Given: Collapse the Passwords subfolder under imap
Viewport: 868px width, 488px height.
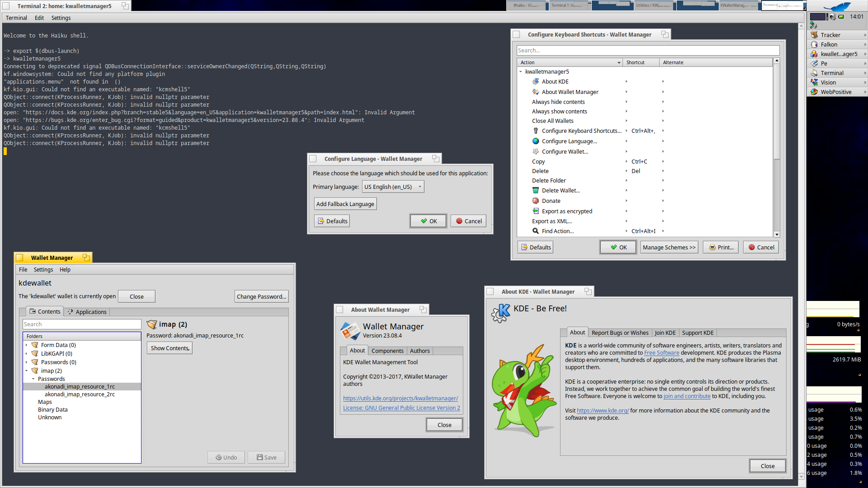Looking at the screenshot, I should [x=33, y=379].
